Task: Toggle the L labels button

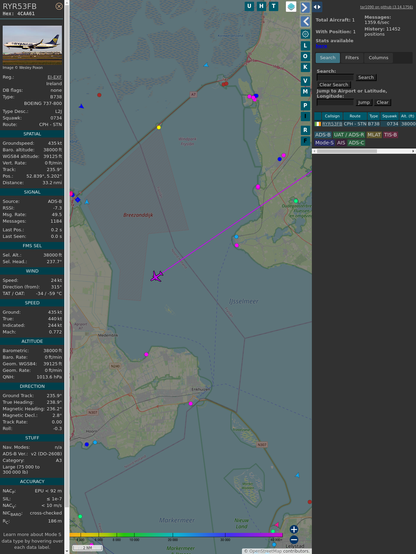Action: click(x=305, y=46)
